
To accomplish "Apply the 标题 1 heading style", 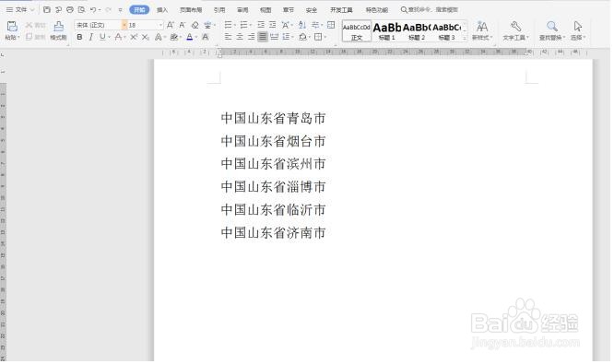I will pos(387,31).
